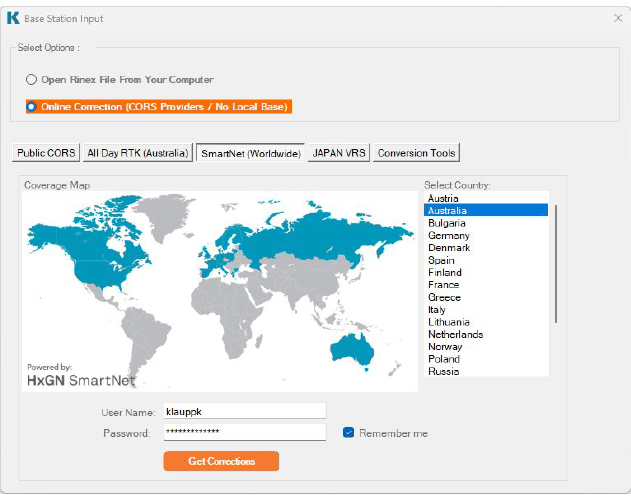Open the Conversion Tools tab
Viewport: 631px width, 496px height.
[x=416, y=153]
